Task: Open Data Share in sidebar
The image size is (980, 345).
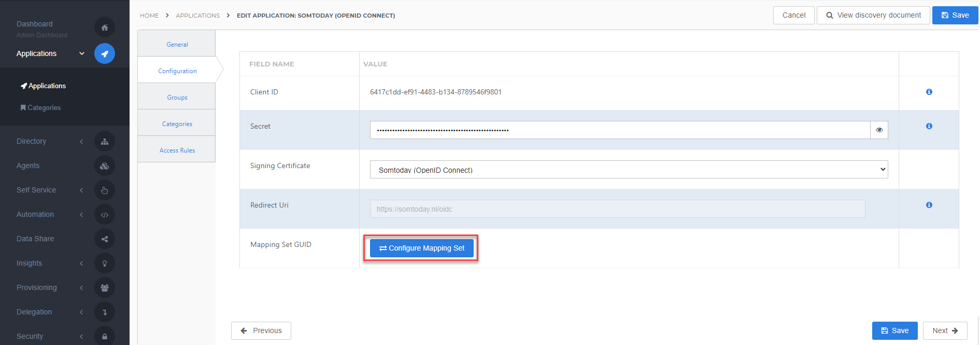Action: 35,239
